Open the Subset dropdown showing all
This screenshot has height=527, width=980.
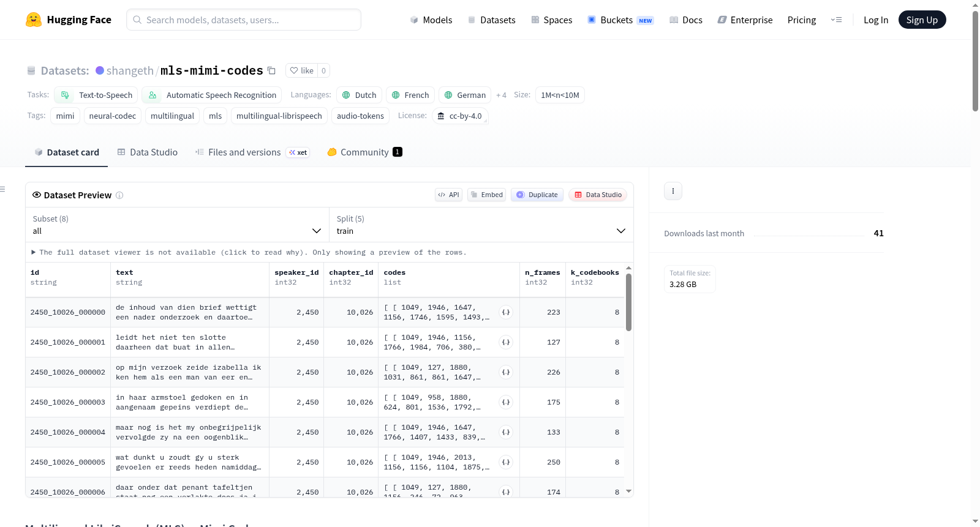pos(177,225)
